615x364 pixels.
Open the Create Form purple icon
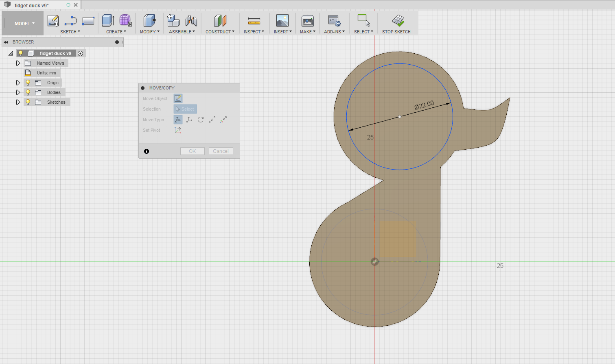pyautogui.click(x=125, y=20)
